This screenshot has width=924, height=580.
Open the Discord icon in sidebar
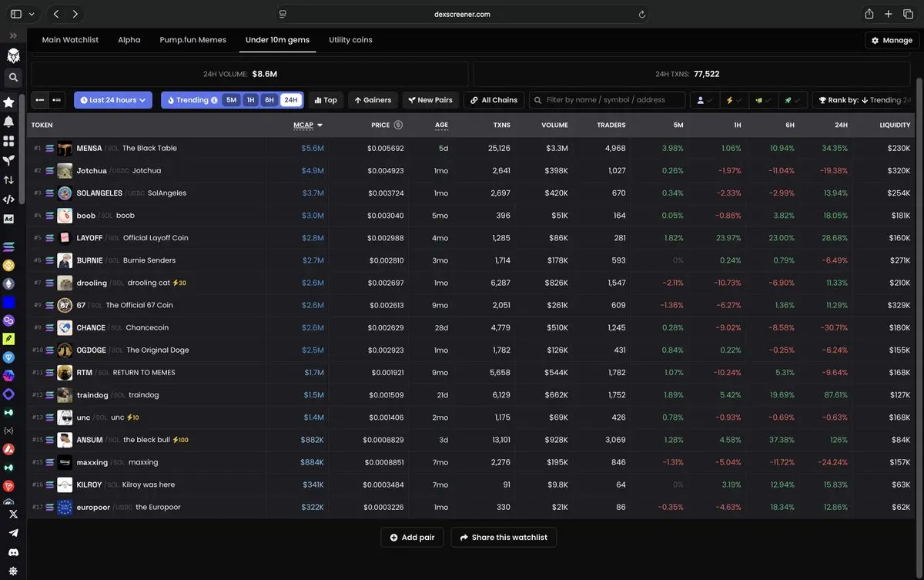(12, 552)
